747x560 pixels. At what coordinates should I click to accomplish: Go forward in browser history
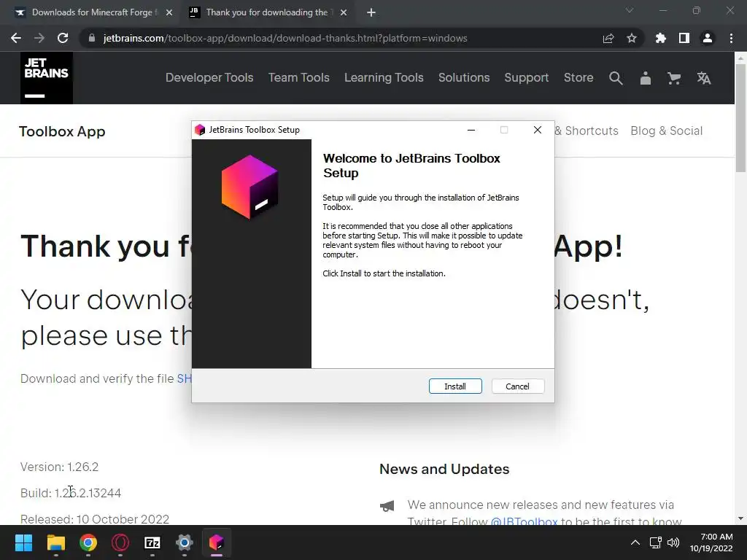[39, 38]
